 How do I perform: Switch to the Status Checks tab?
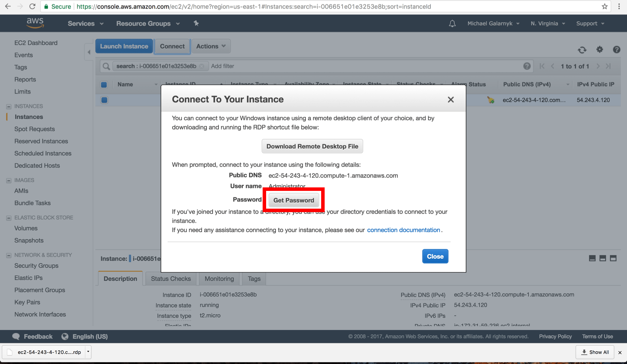(171, 278)
